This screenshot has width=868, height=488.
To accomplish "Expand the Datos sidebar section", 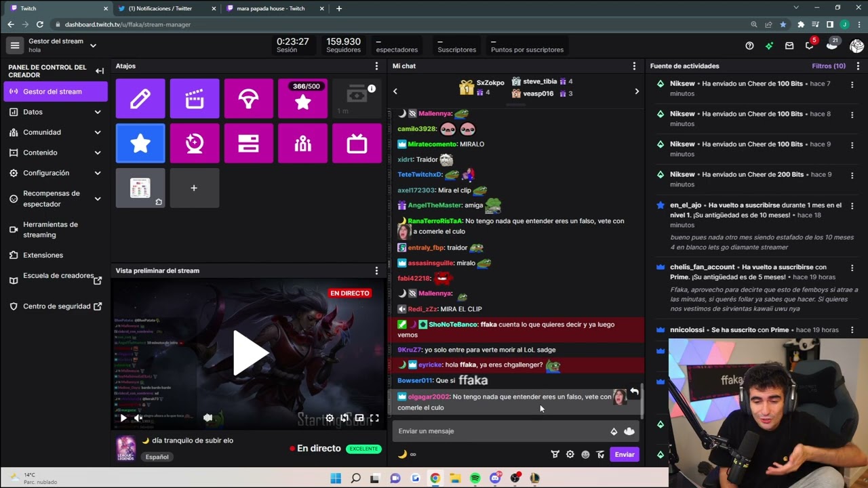I will pos(98,112).
